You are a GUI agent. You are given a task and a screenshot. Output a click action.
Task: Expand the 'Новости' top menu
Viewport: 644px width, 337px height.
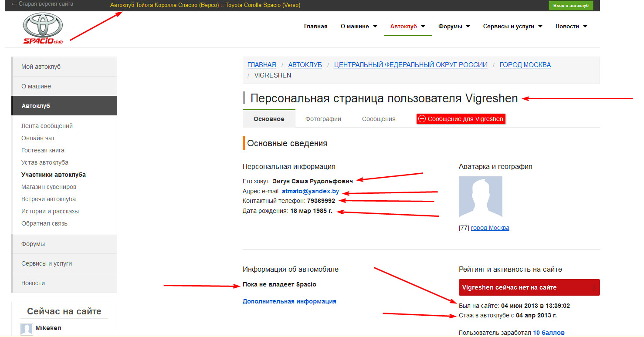coord(571,27)
